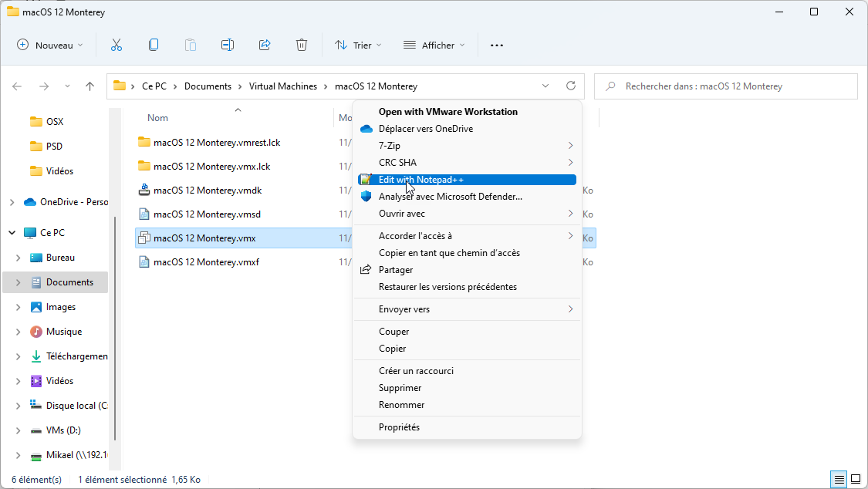
Task: Click the search field for macOS 12 Monterey
Action: click(726, 86)
